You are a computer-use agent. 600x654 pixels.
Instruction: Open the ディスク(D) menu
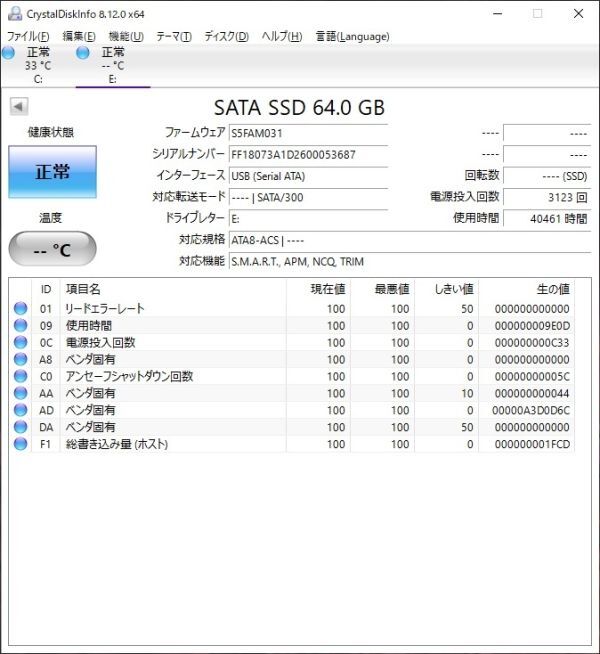[x=226, y=37]
